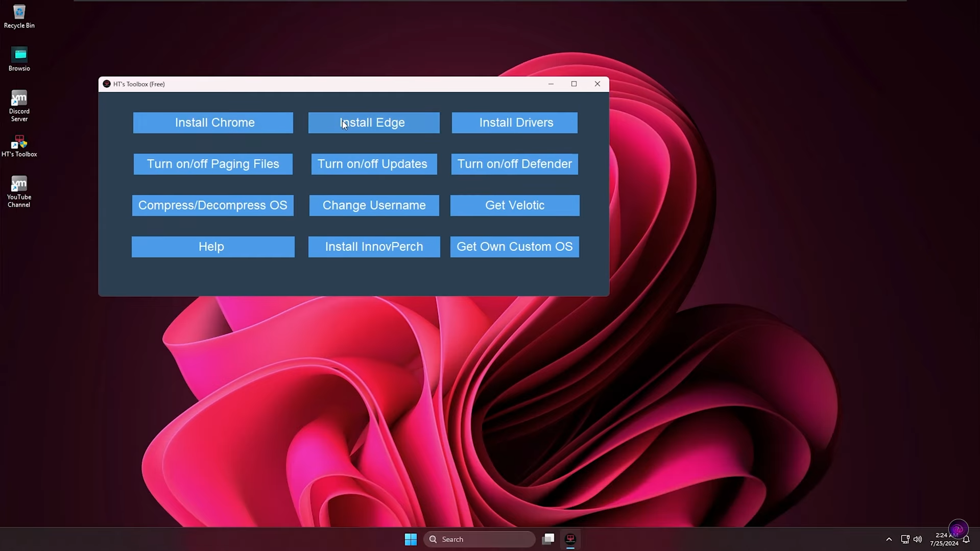The width and height of the screenshot is (980, 551).
Task: Open Task View from the taskbar
Action: click(x=548, y=539)
